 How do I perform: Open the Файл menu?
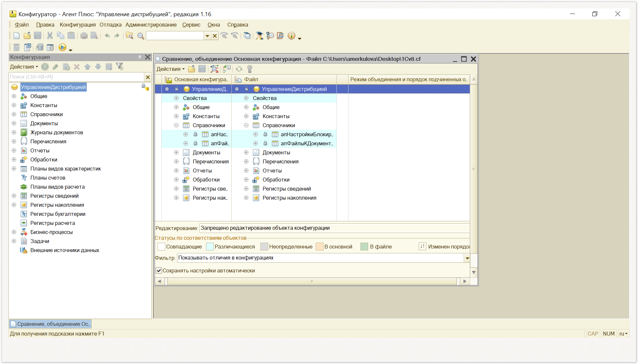[22, 25]
